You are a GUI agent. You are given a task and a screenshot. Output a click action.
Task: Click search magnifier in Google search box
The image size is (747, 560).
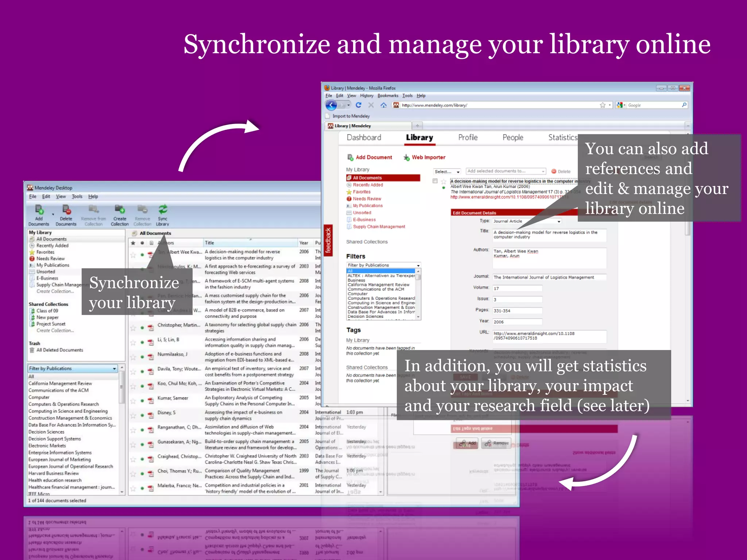tap(684, 105)
